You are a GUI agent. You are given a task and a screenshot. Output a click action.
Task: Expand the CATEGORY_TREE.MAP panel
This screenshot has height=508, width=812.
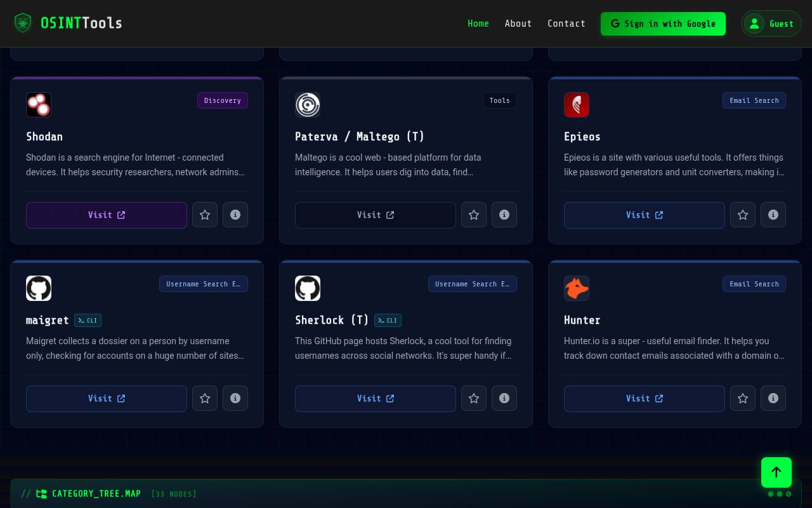click(x=406, y=493)
